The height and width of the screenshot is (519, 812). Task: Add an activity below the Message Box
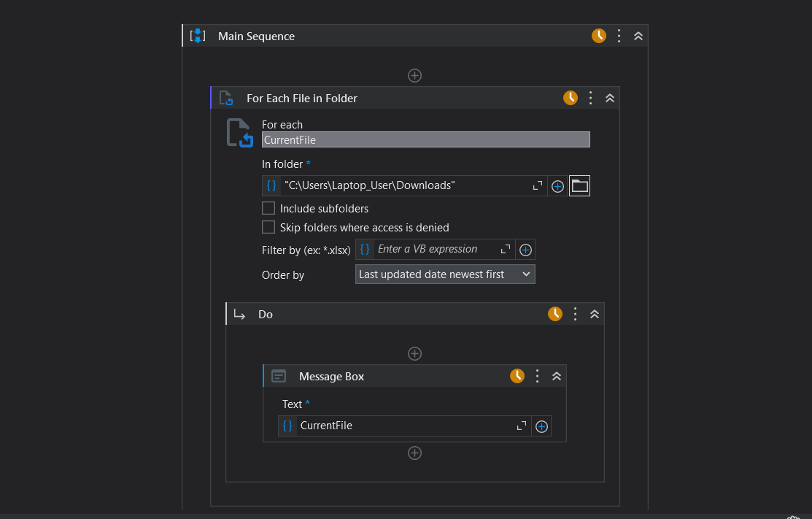click(x=414, y=453)
